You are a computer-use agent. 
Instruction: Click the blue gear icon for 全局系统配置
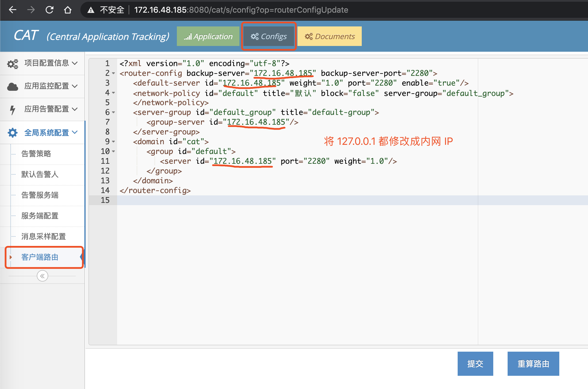13,133
